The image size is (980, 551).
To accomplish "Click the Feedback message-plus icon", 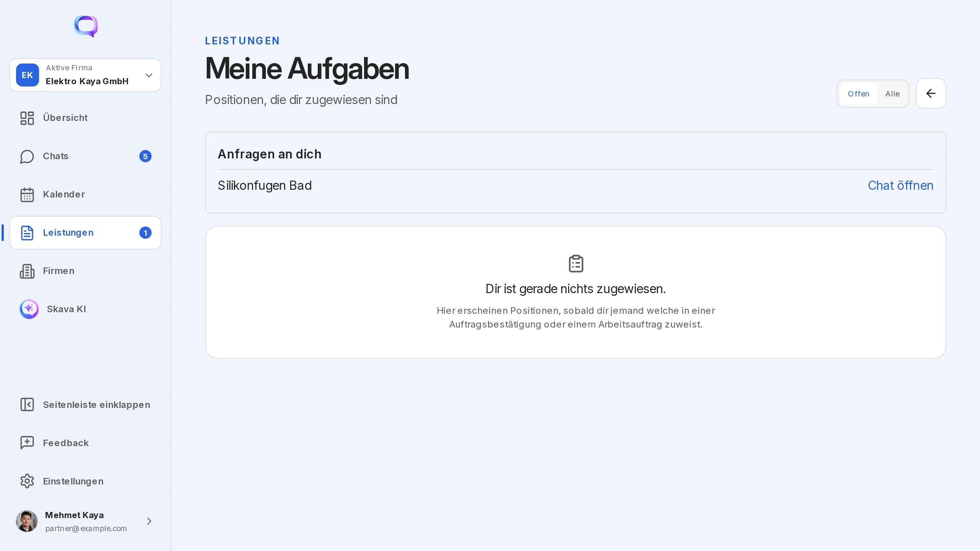I will coord(27,443).
